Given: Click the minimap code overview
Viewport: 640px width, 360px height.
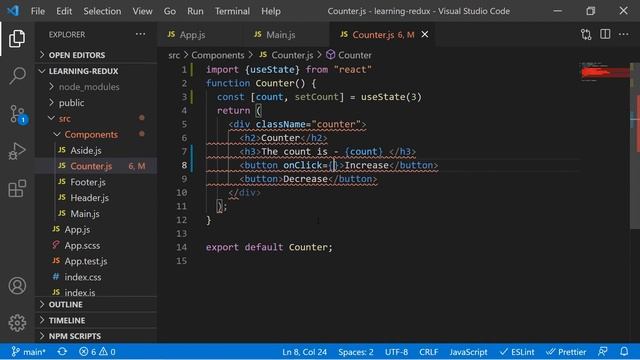Looking at the screenshot, I should pos(605,73).
